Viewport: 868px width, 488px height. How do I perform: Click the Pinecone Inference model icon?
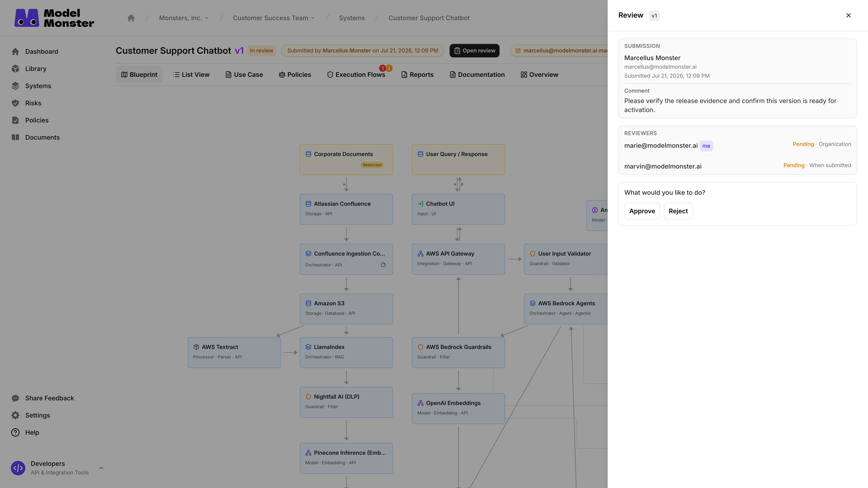(x=308, y=453)
